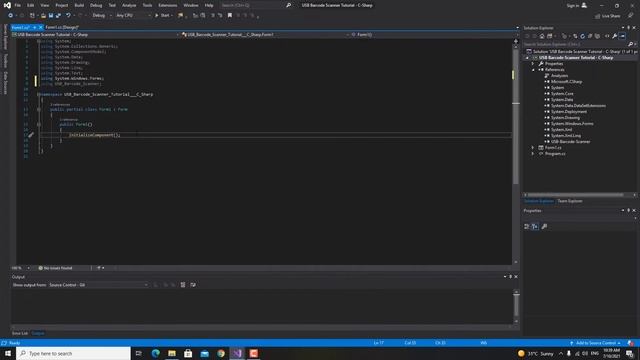Open the Debug configuration dropdown
This screenshot has height=360, width=640.
tap(102, 16)
